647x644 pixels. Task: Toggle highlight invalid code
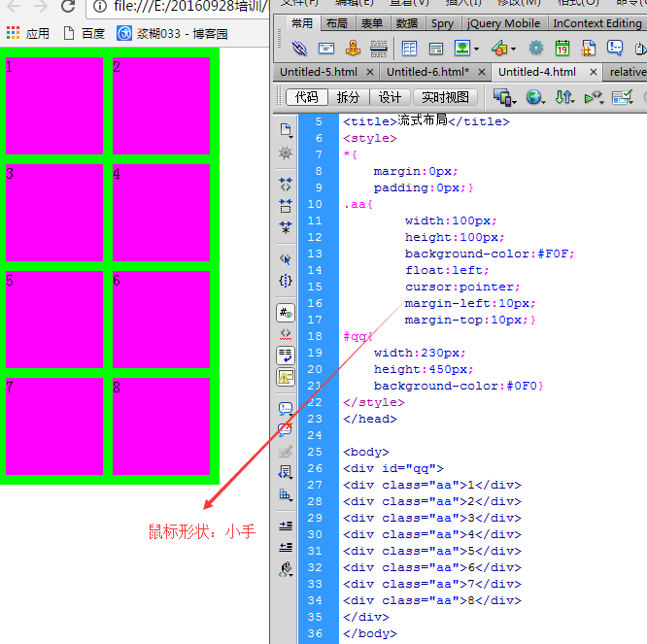coord(285,334)
